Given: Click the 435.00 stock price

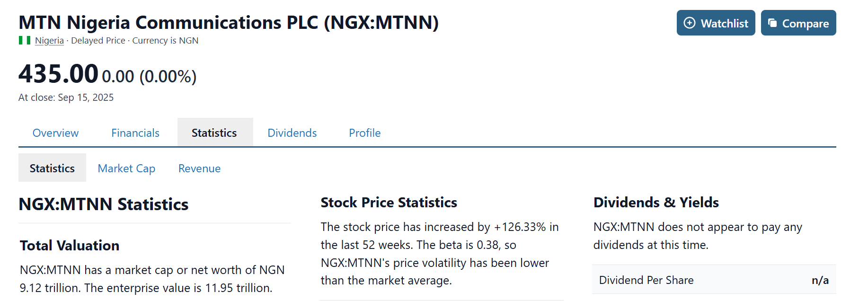Looking at the screenshot, I should [x=58, y=74].
